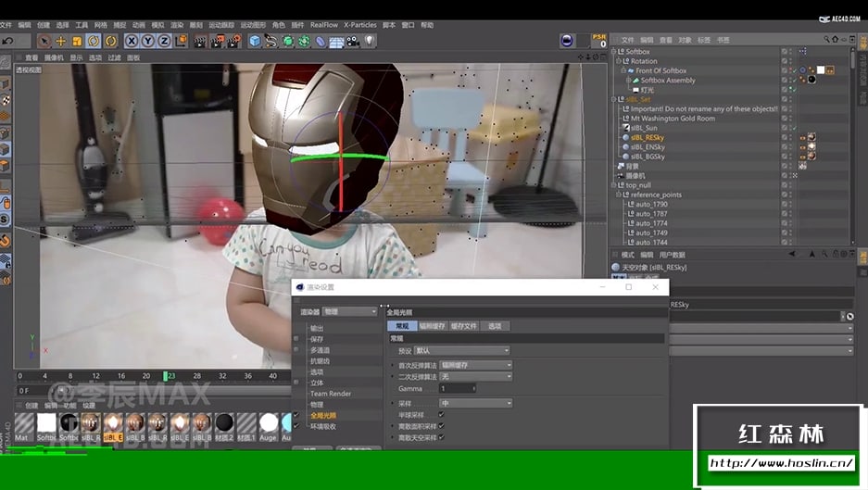Screen dimensions: 868x490
Task: Click the white material swatch
Action: tap(46, 423)
